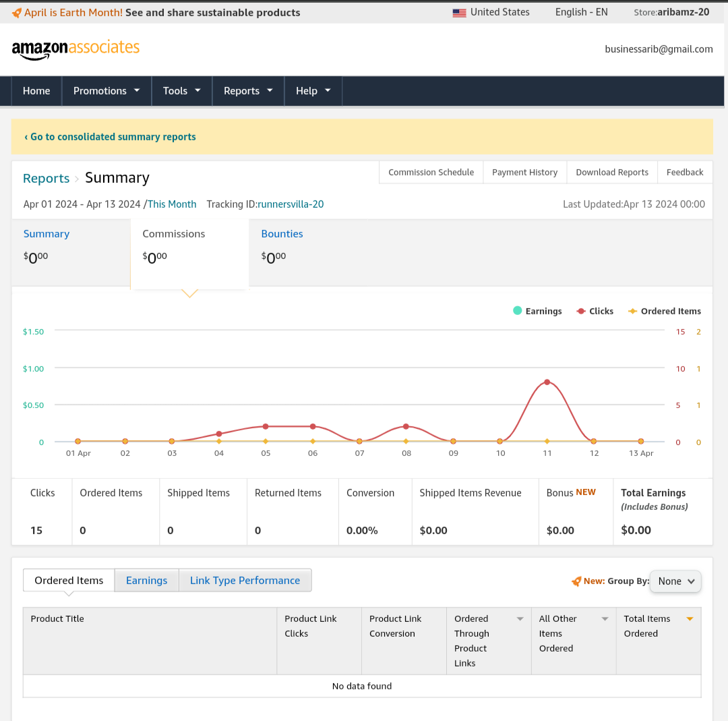728x721 pixels.
Task: Expand the Reports menu
Action: point(248,91)
